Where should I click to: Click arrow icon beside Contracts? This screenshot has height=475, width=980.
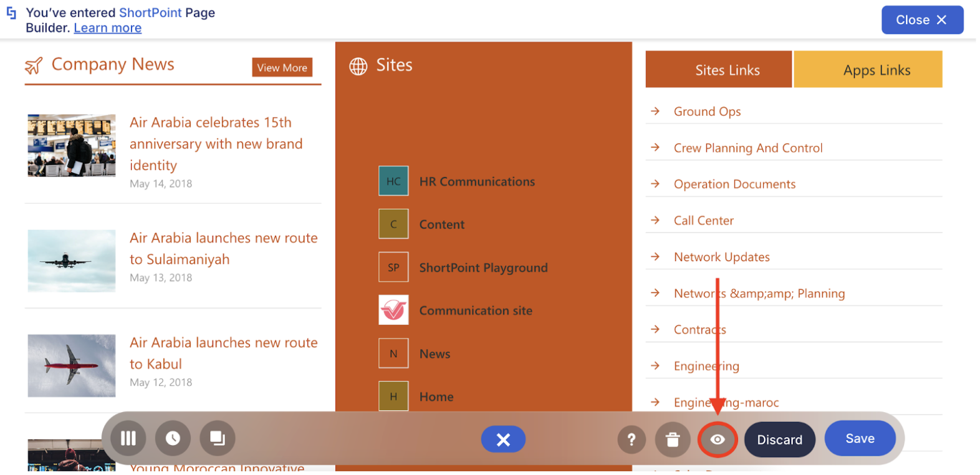(655, 329)
